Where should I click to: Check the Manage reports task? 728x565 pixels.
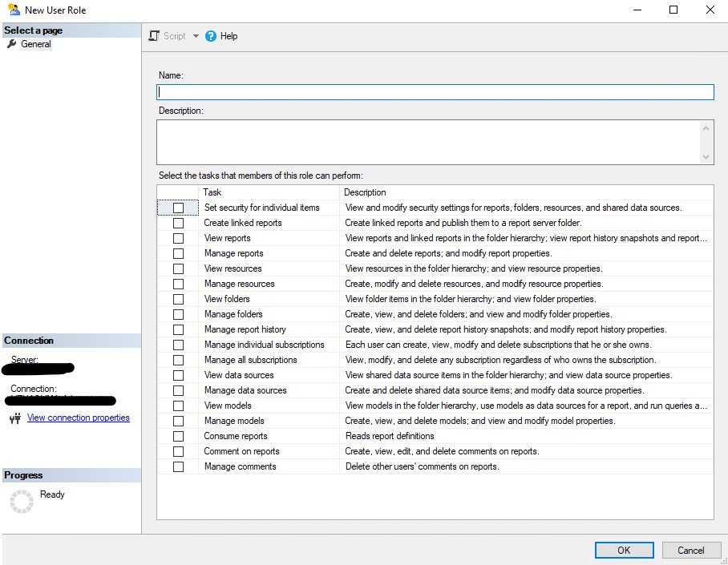tap(178, 253)
